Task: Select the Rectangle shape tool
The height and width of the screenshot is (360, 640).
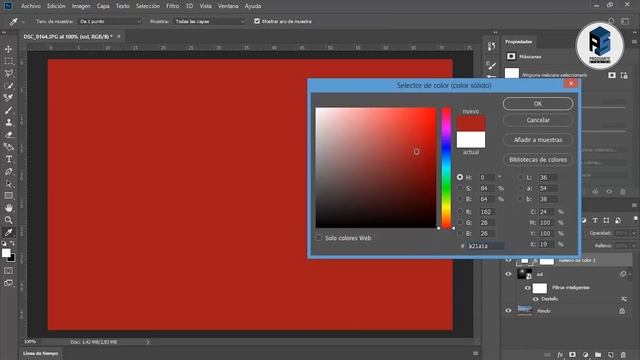Action: pyautogui.click(x=8, y=196)
